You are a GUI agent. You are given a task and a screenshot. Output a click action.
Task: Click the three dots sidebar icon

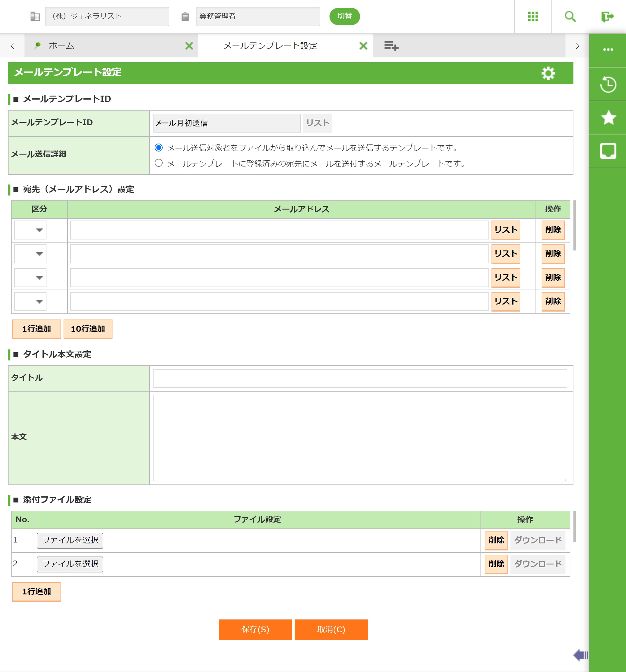coord(608,50)
